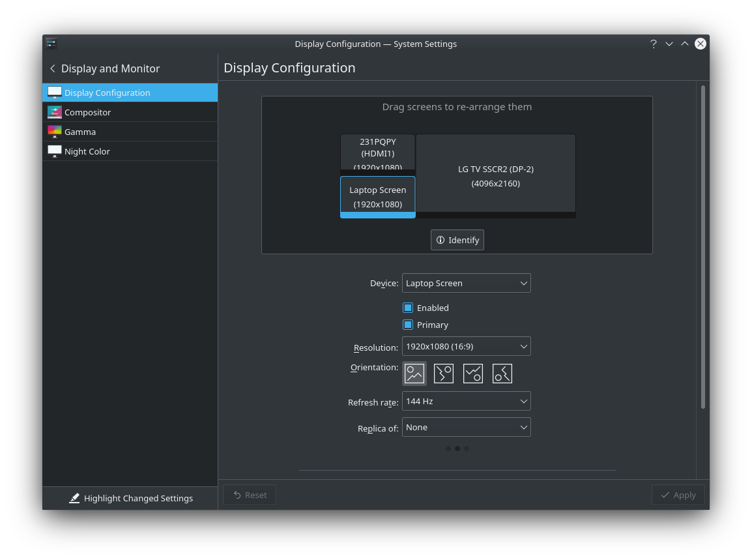Open the Gamma module
Image resolution: width=752 pixels, height=560 pixels.
point(130,132)
